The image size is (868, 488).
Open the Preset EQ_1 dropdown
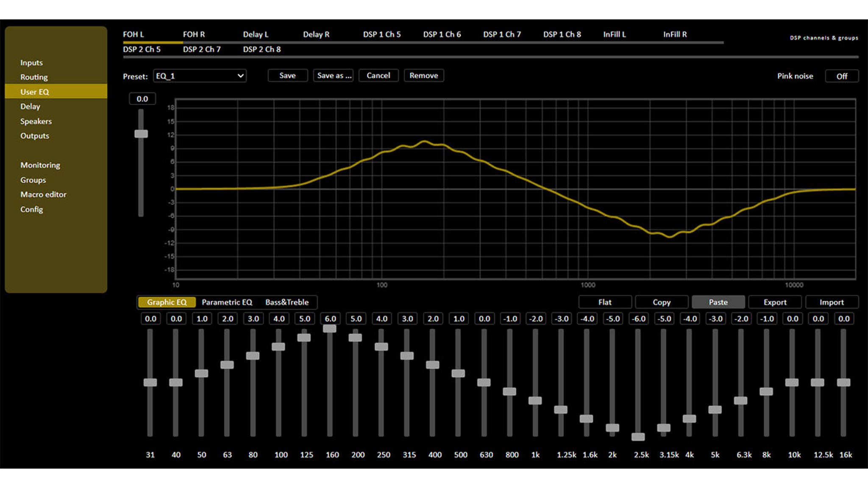pos(200,76)
